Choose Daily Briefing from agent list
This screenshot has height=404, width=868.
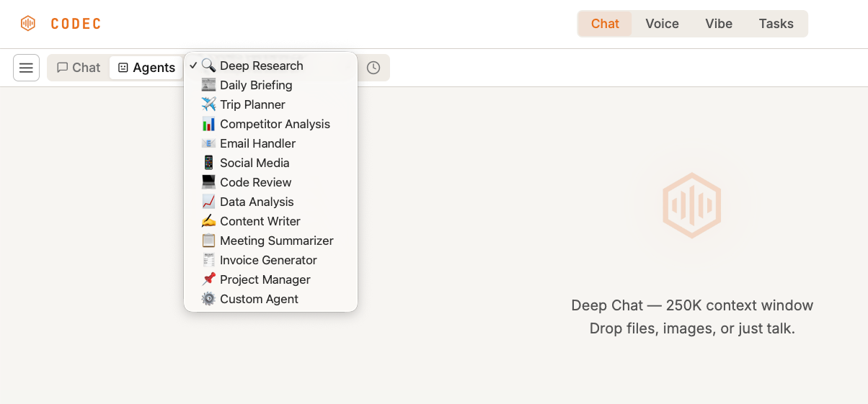click(x=270, y=85)
